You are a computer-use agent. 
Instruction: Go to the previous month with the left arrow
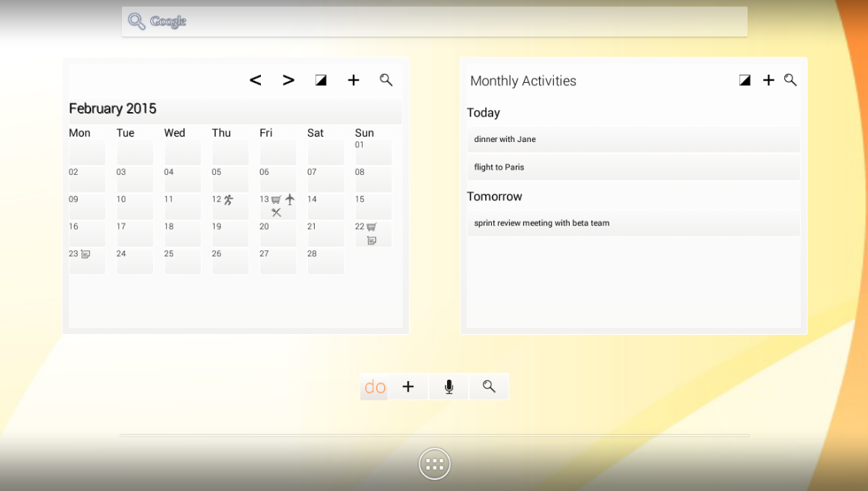(x=255, y=79)
